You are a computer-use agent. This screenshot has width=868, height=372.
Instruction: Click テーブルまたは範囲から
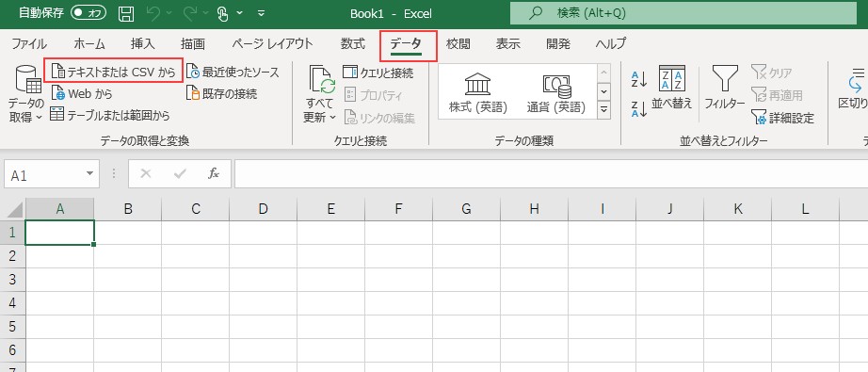pyautogui.click(x=109, y=115)
